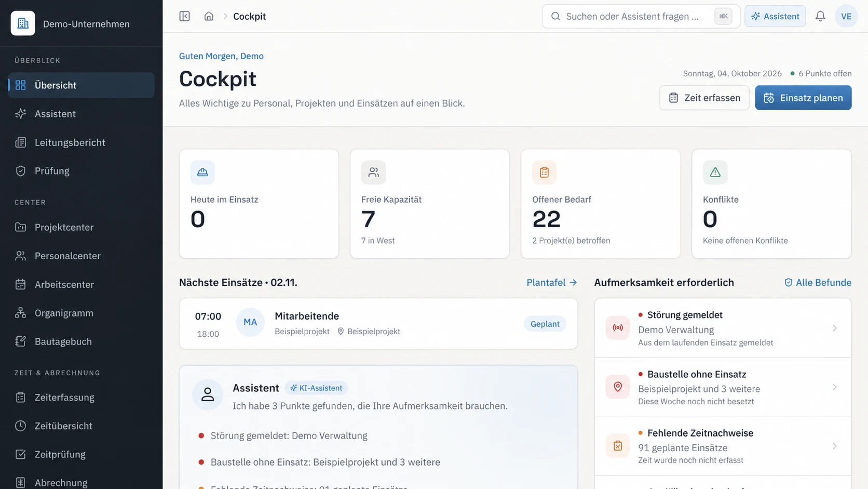Open the notifications bell

coord(820,16)
